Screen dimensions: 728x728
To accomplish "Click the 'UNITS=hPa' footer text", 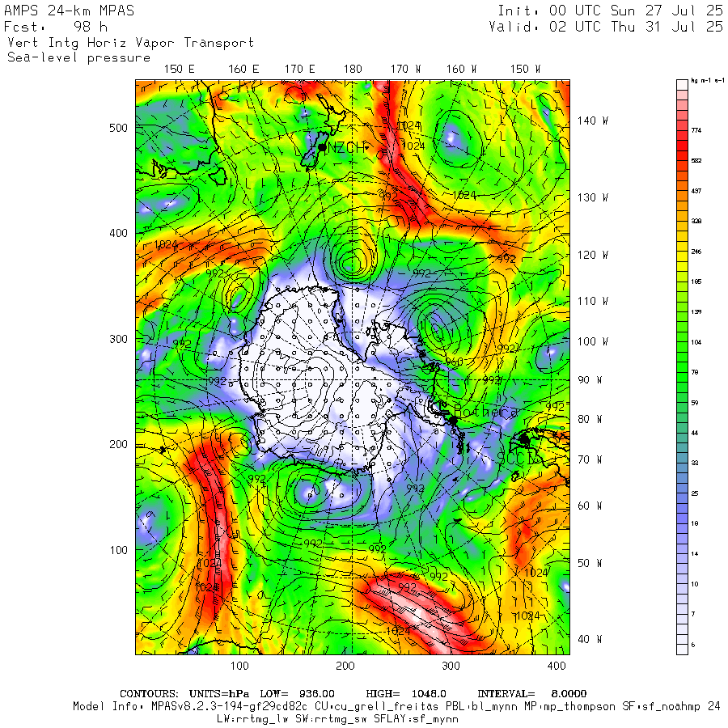I will click(x=219, y=694).
